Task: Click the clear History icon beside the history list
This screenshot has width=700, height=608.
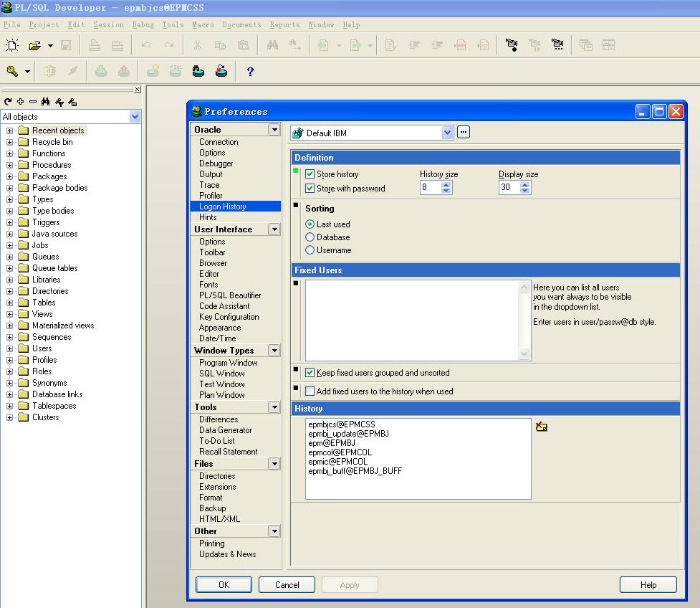Action: point(542,425)
